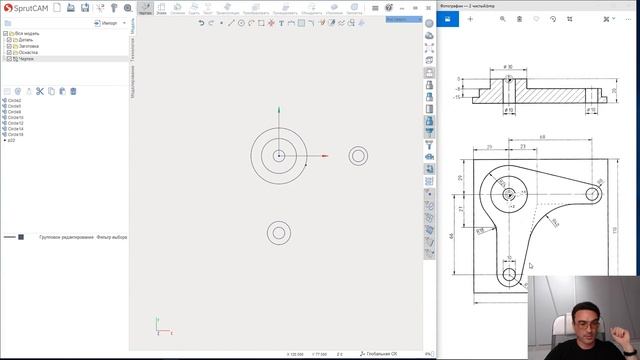Click the blue Photos gallery button
Viewport: 640px width, 360px height.
click(448, 19)
